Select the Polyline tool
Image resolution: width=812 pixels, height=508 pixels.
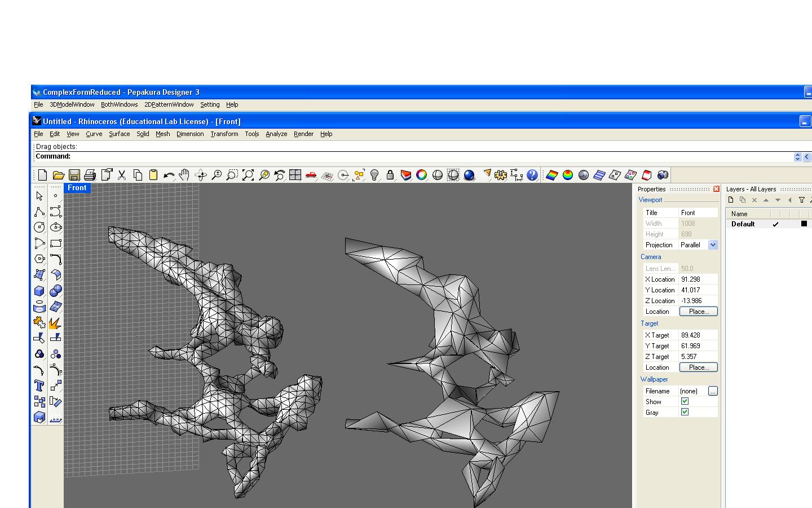(39, 212)
